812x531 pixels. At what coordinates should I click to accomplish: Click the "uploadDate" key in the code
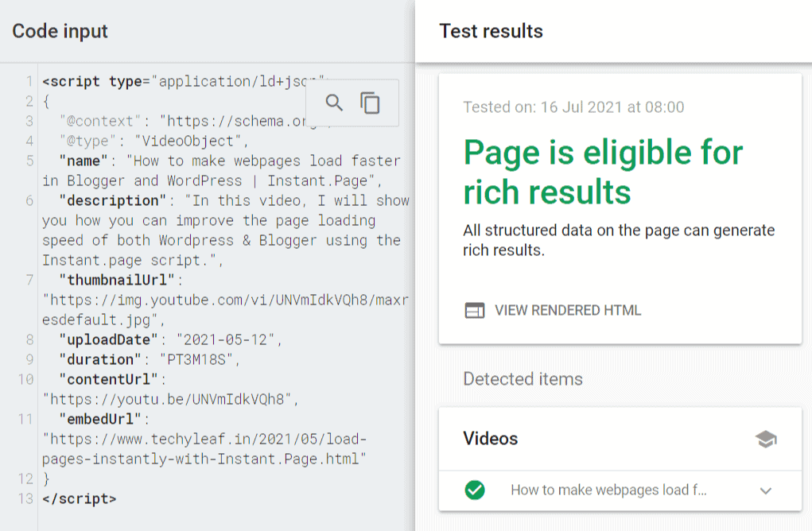[x=108, y=339]
